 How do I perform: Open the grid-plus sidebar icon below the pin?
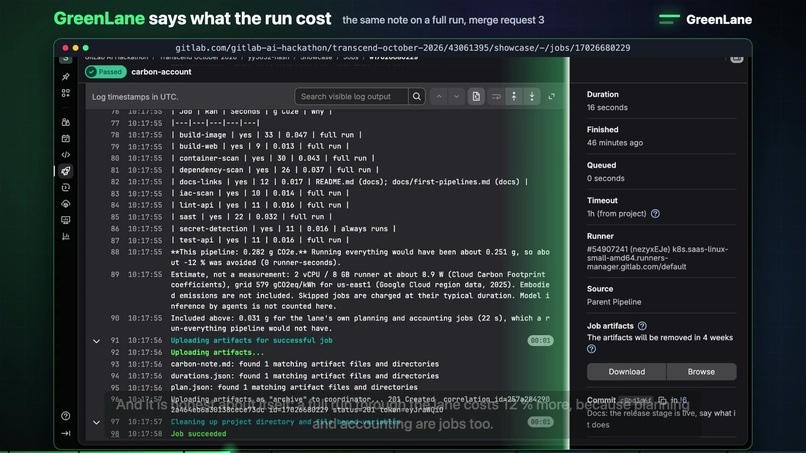pos(66,93)
